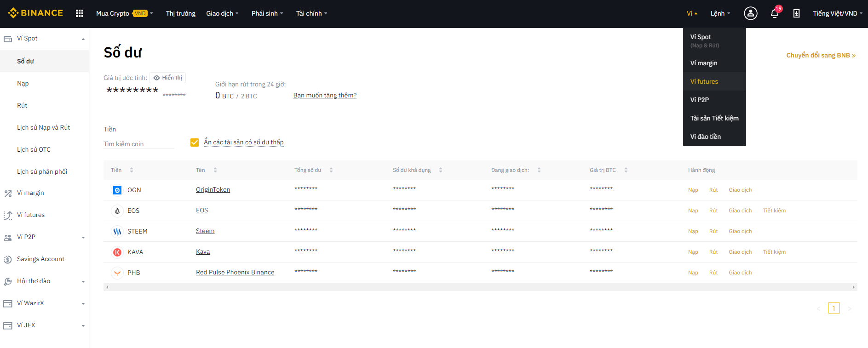Click Tiết kiệm for the KAVA row
This screenshot has width=868, height=348.
pos(774,252)
